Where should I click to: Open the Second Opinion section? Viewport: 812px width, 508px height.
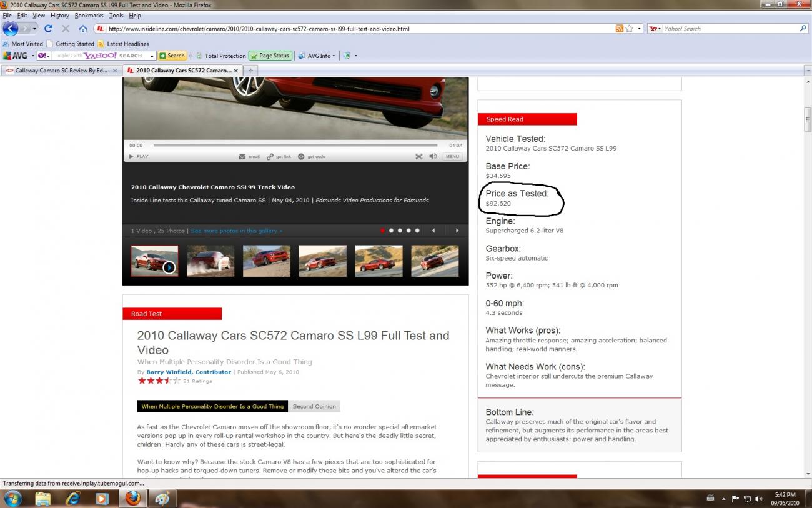(314, 406)
